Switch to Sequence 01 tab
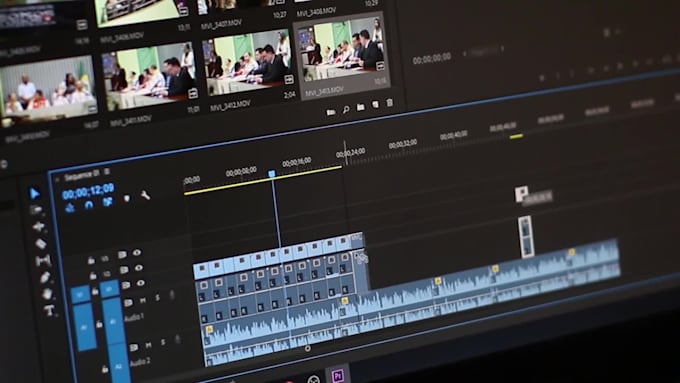The image size is (680, 383). tap(82, 175)
